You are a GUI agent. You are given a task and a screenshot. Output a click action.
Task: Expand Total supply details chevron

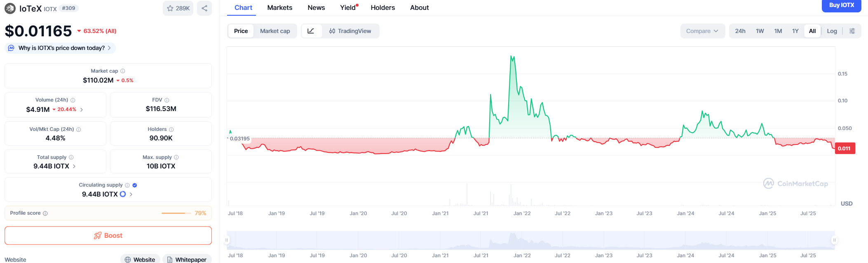74,166
